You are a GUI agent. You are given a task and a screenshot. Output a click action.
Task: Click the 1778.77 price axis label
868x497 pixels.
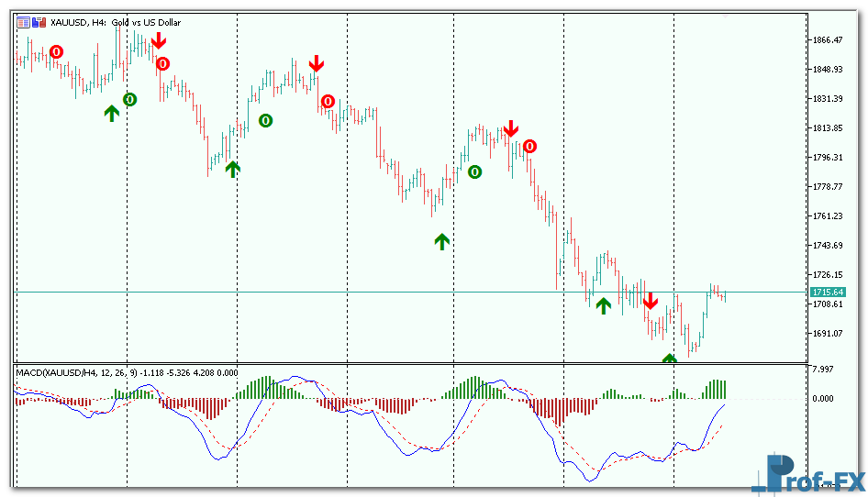point(827,187)
